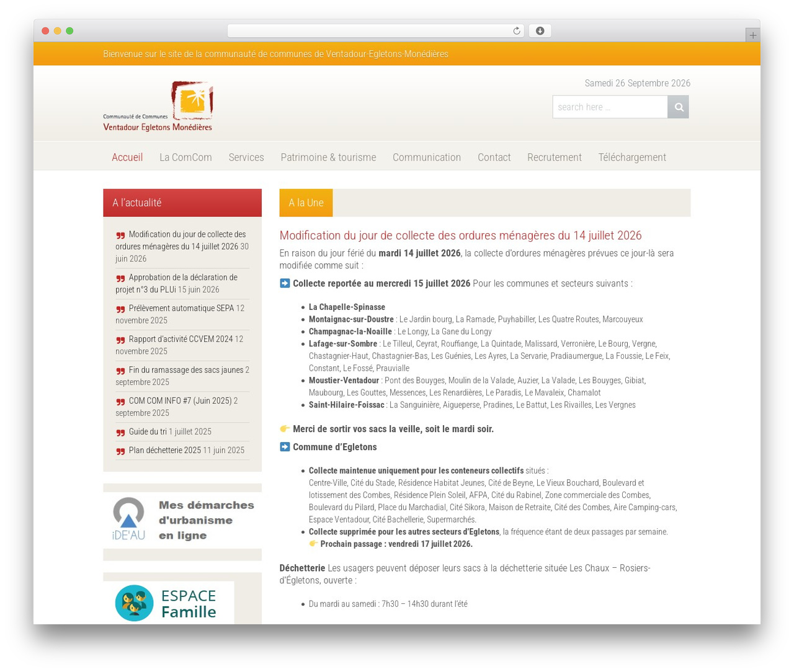Click pointing hand before Merci de sortir
Image resolution: width=794 pixels, height=672 pixels.
coord(285,428)
